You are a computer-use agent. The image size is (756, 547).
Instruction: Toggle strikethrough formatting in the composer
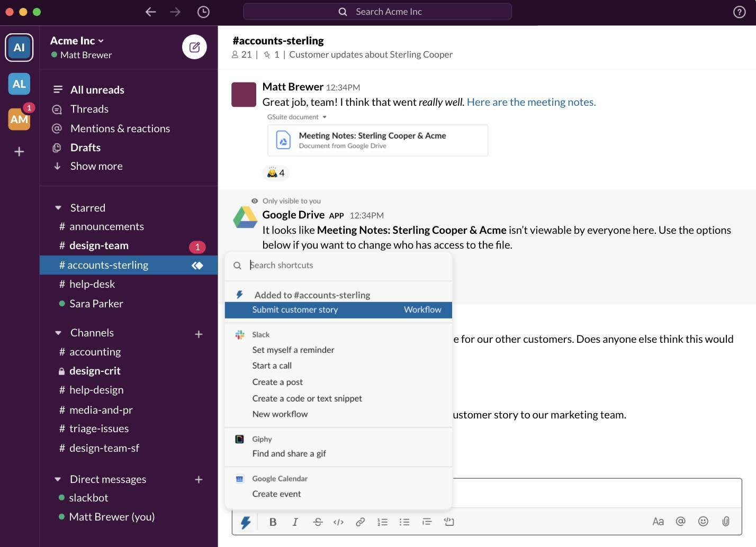tap(317, 522)
